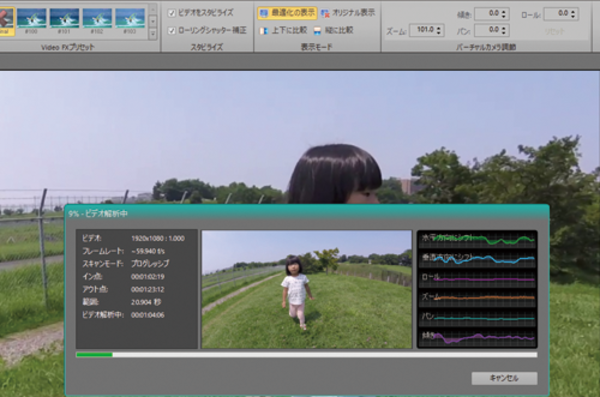Click the frame rate value '~59.940 f/s'
Image resolution: width=600 pixels, height=397 pixels.
click(148, 251)
